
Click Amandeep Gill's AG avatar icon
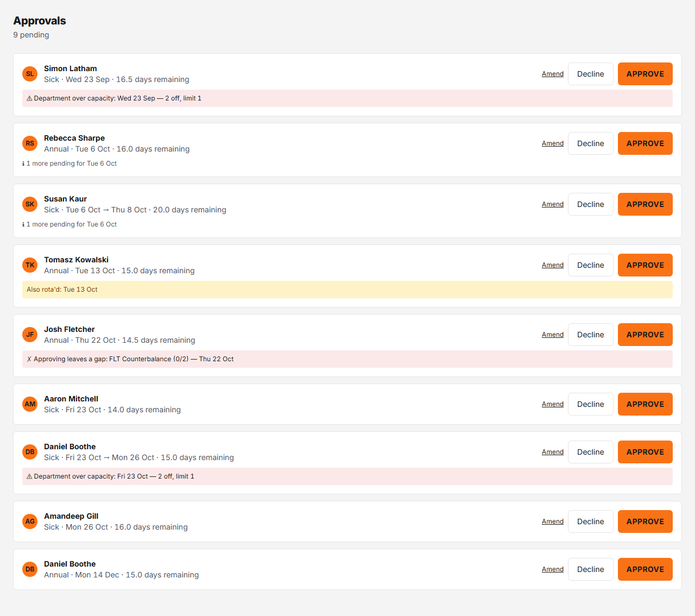[x=30, y=521]
